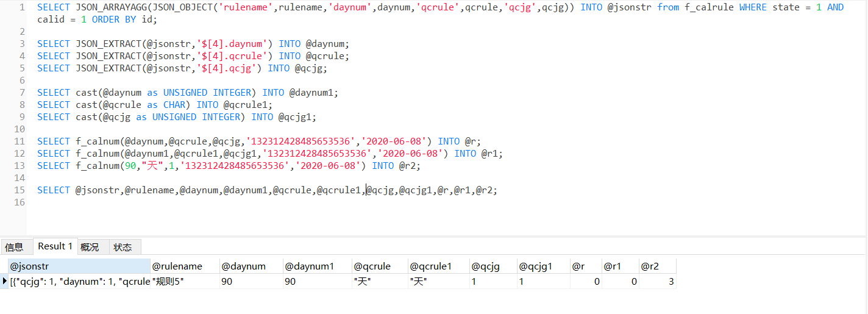Click line number 11 in the gutter
The height and width of the screenshot is (314, 868).
tap(20, 141)
